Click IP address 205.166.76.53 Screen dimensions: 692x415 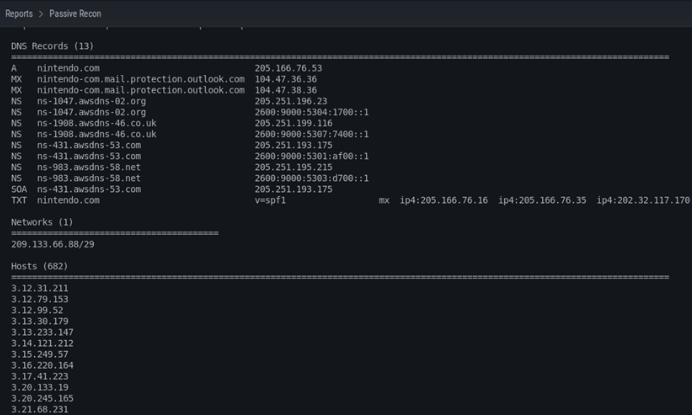[x=288, y=68]
